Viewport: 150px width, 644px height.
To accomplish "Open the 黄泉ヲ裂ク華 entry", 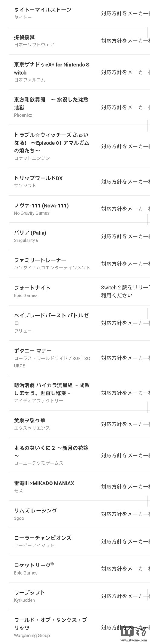I will (x=30, y=420).
